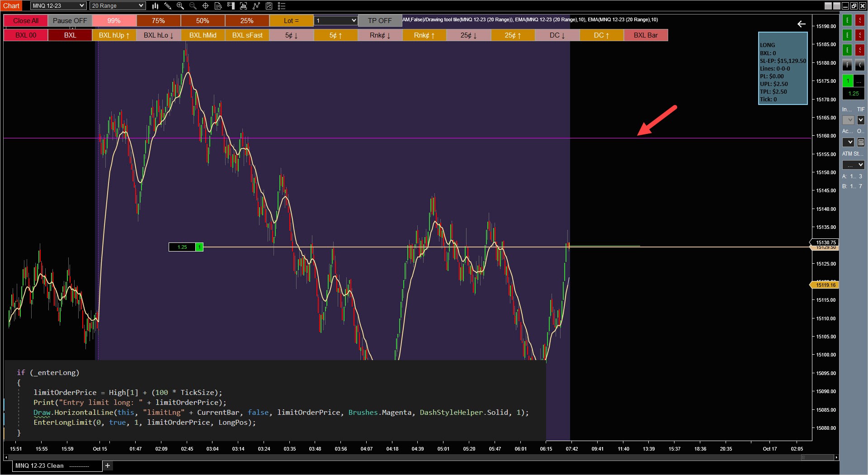Click the black reverse position button
The width and height of the screenshot is (868, 475).
[847, 65]
